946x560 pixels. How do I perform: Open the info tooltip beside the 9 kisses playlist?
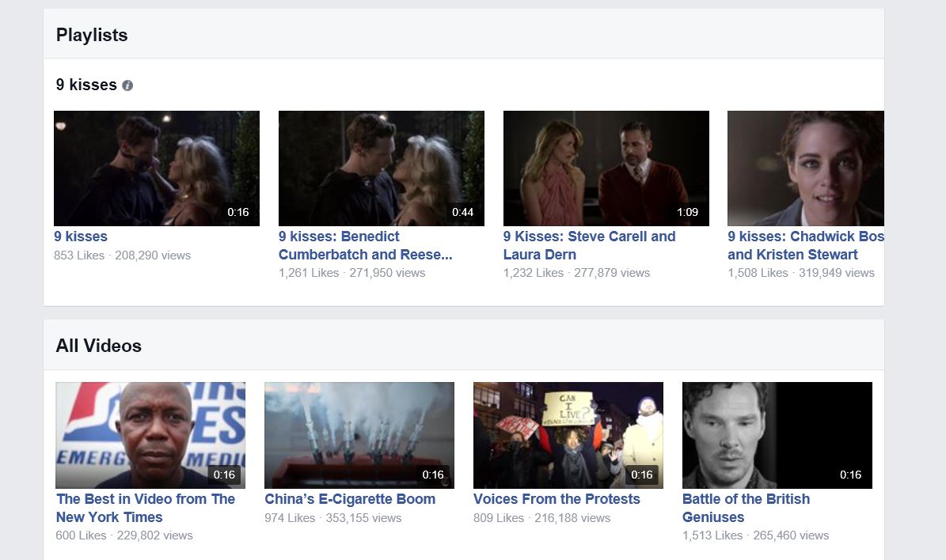coord(127,85)
